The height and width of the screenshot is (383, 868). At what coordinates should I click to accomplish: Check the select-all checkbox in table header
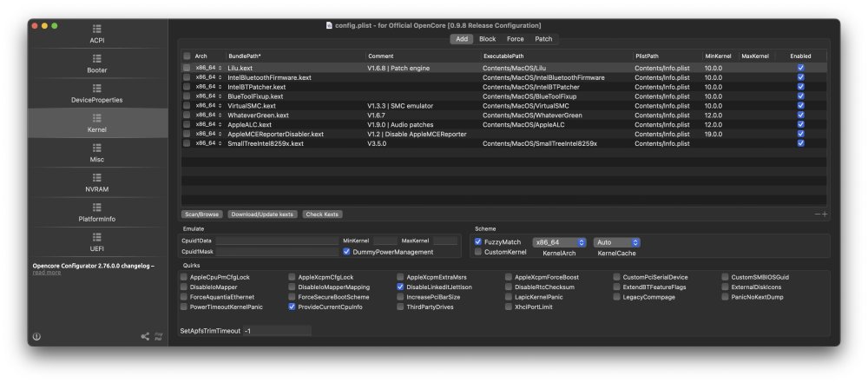click(x=187, y=56)
